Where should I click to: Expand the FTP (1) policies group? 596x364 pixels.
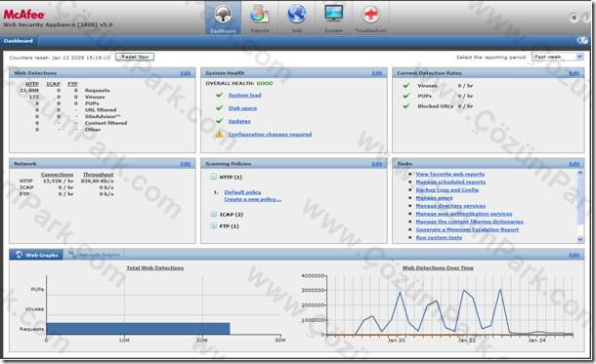[214, 225]
